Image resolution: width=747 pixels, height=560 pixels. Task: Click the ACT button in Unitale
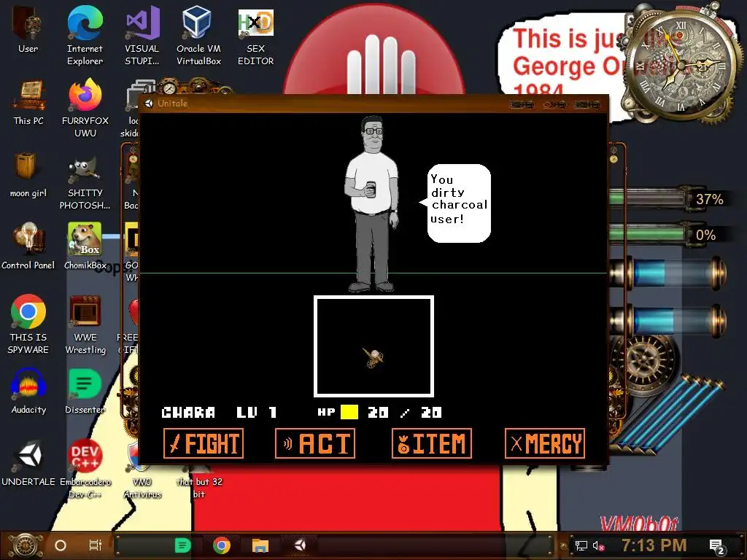[x=315, y=443]
